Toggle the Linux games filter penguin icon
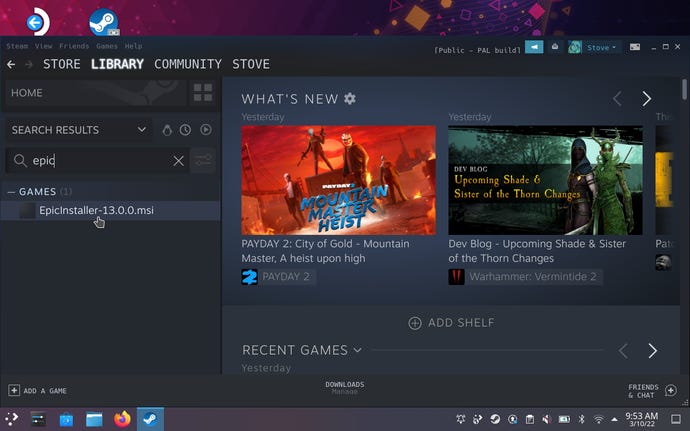 [167, 130]
